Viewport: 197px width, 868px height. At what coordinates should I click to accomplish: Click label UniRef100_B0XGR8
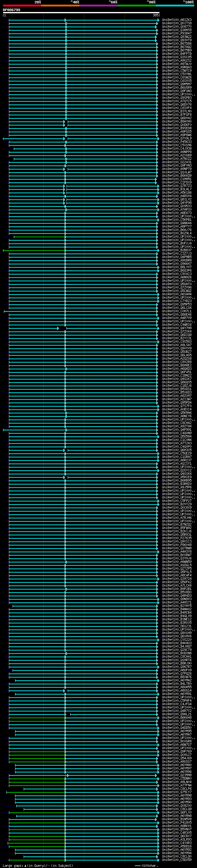(177, 741)
